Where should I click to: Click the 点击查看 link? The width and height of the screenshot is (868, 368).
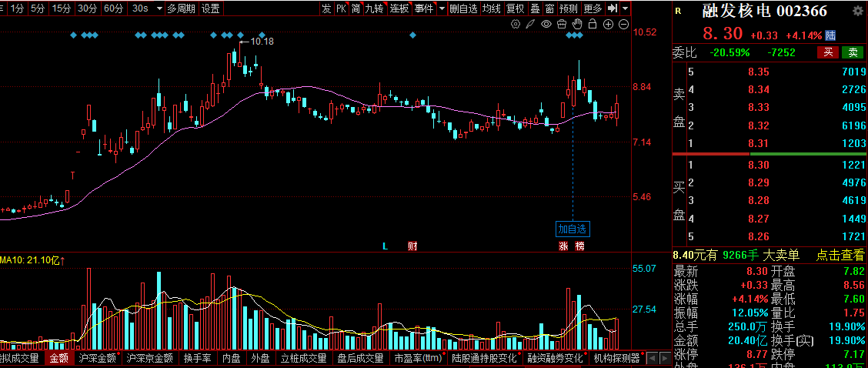(x=840, y=256)
